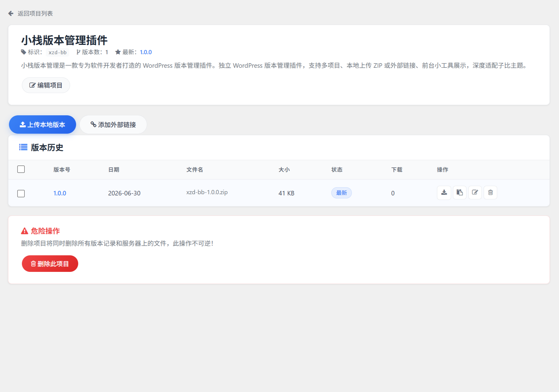Click the 41 KB size cell
Viewport: 559px width, 392px height.
[x=286, y=193]
